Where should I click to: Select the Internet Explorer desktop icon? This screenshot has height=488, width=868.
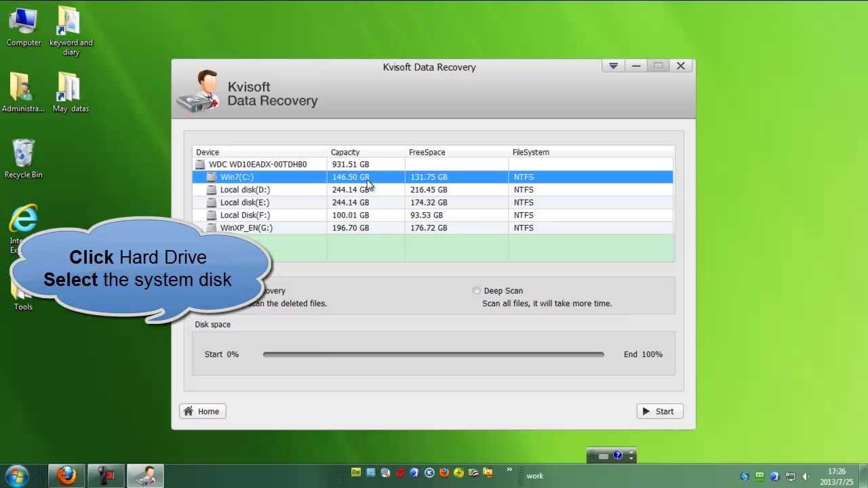tap(23, 220)
